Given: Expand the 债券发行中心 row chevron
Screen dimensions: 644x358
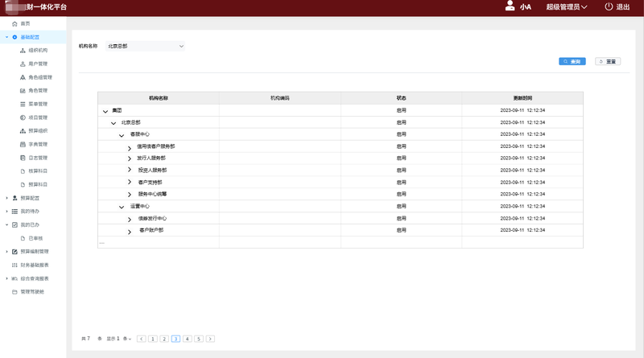Looking at the screenshot, I should pos(130,220).
